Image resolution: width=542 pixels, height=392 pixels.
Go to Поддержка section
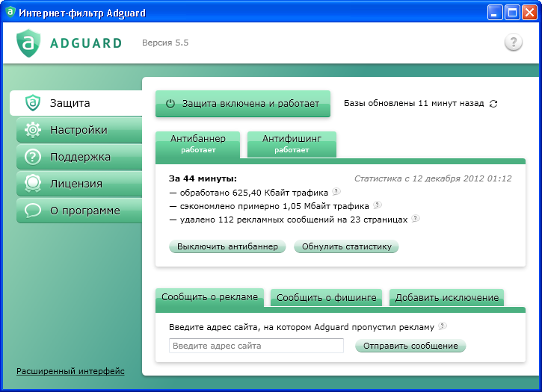[79, 157]
